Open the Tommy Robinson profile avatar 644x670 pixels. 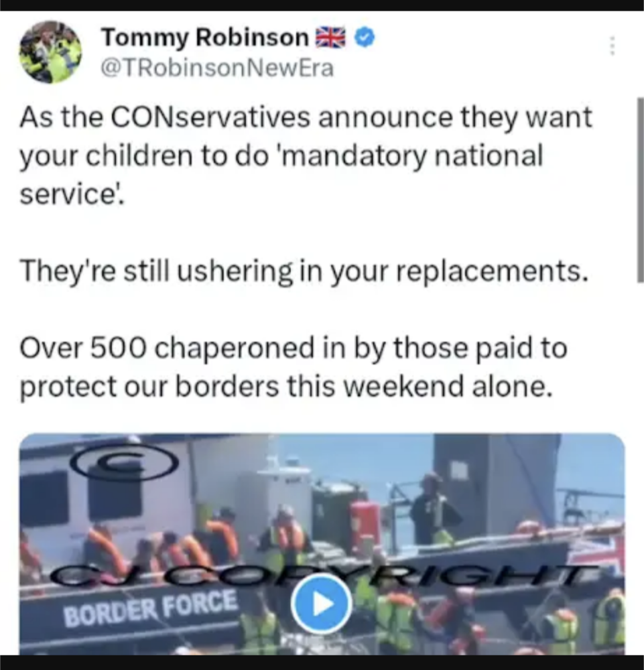tap(50, 52)
